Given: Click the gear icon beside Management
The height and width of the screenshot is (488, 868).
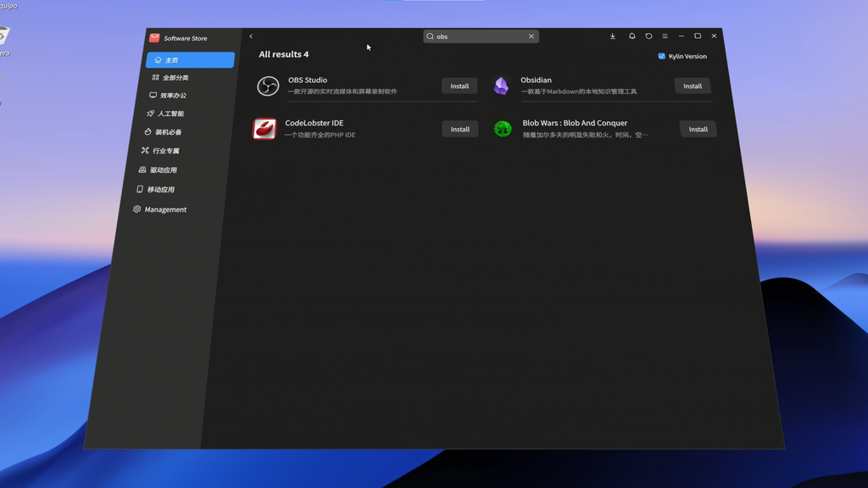Looking at the screenshot, I should [136, 209].
